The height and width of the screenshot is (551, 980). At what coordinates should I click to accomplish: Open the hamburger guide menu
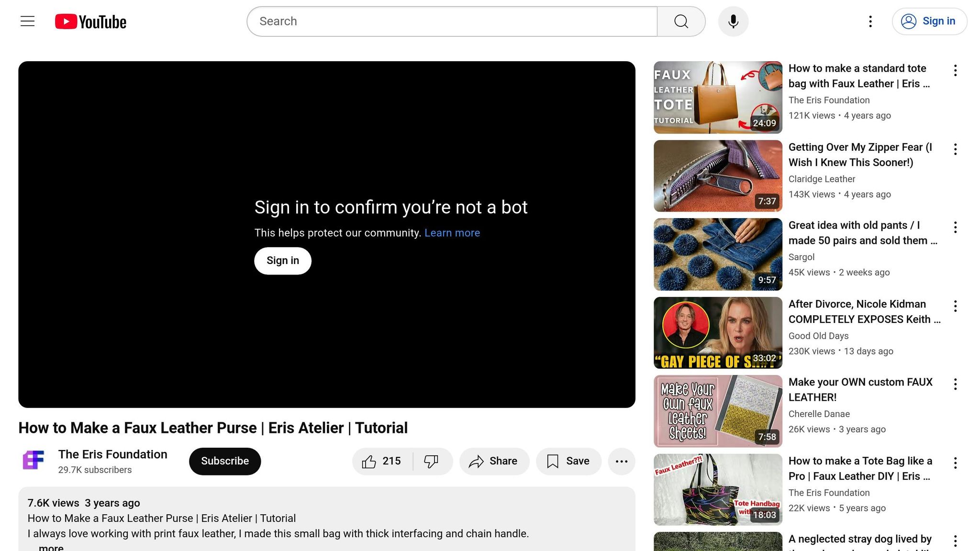click(x=27, y=21)
